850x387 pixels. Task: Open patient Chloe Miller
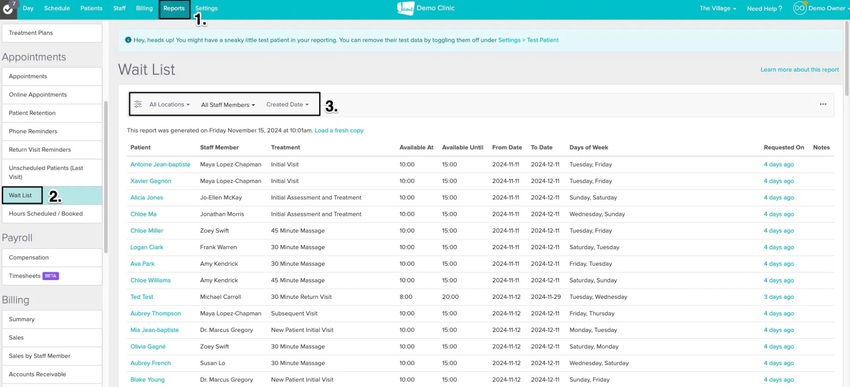click(x=146, y=230)
